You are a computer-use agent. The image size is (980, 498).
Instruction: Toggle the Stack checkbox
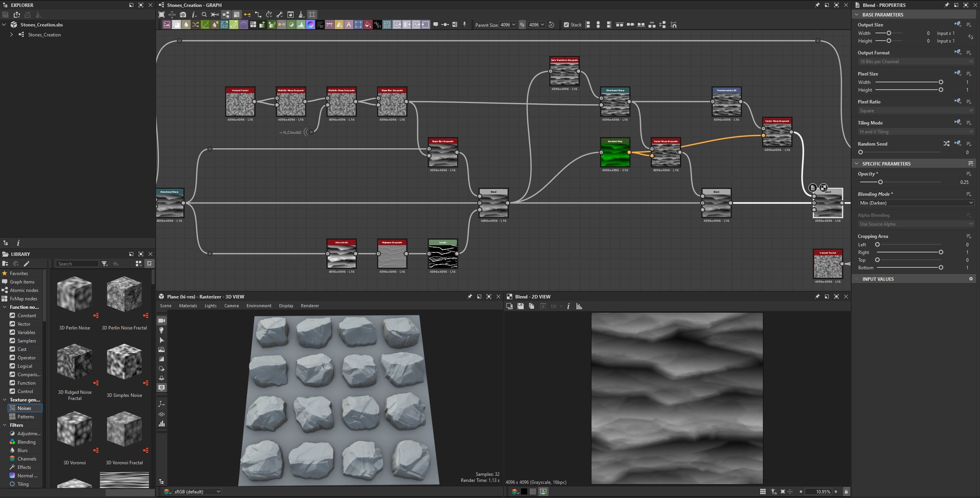point(566,25)
